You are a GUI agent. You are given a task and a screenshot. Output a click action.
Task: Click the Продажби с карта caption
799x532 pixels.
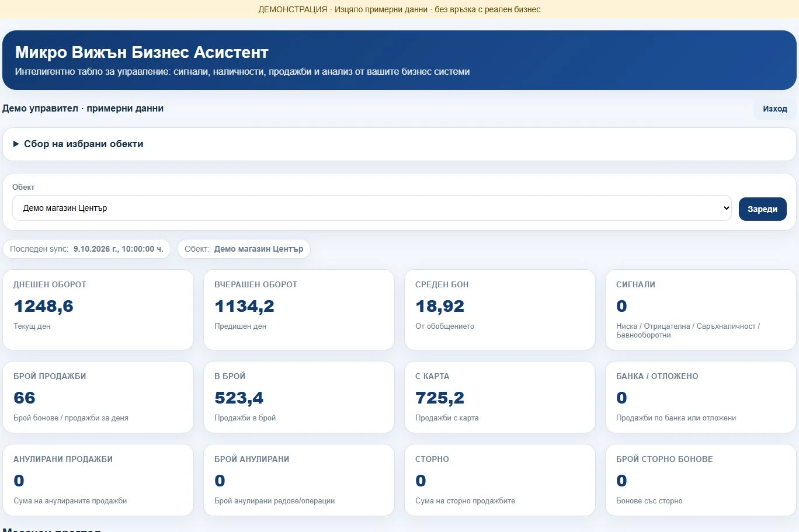(447, 418)
